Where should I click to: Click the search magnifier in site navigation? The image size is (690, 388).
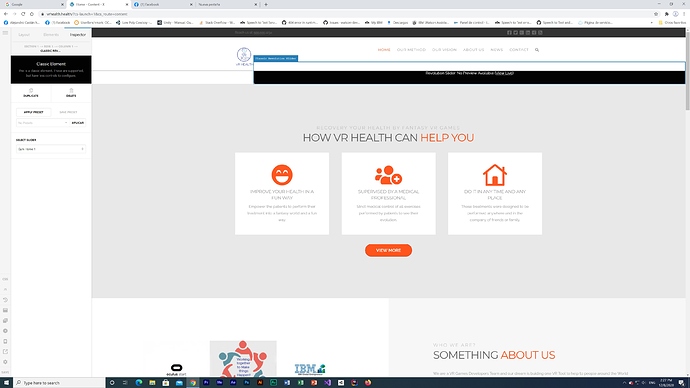pyautogui.click(x=537, y=50)
